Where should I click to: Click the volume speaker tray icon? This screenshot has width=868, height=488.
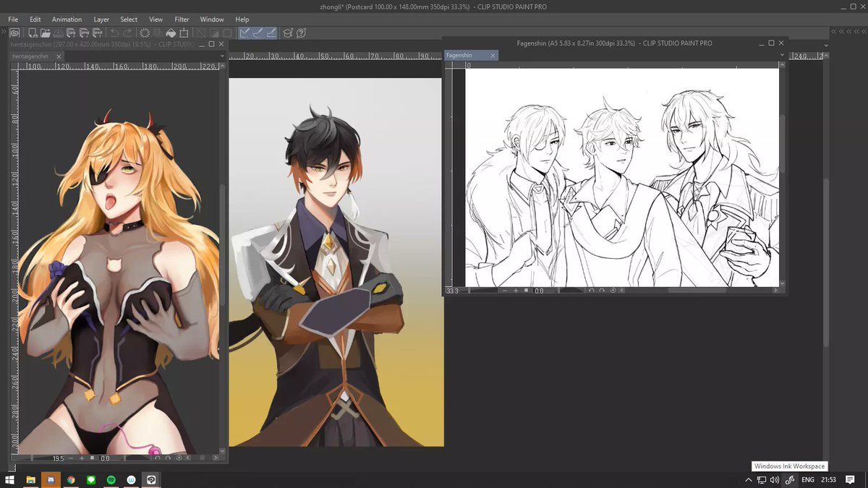(x=775, y=479)
